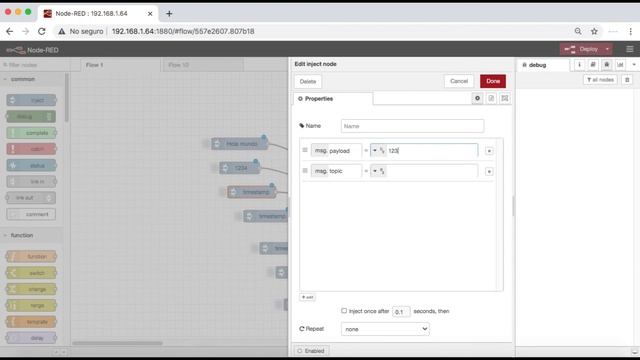This screenshot has width=640, height=360.
Task: Select the function node in palette
Action: tap(31, 256)
